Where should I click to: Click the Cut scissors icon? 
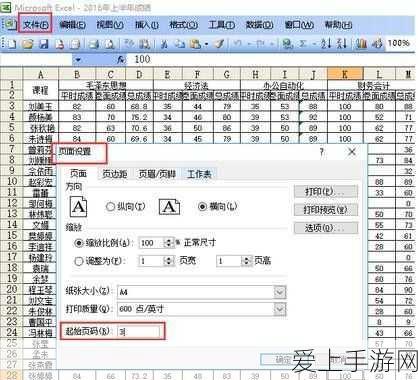click(164, 44)
